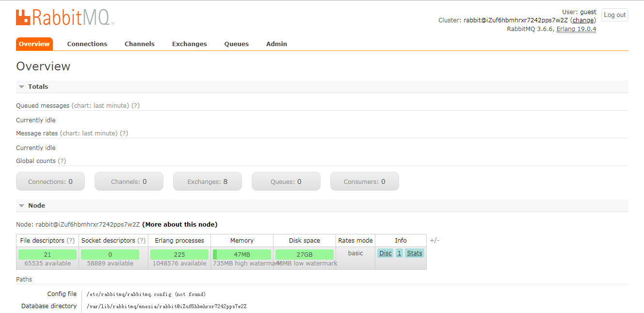
Task: Click the User: guest text
Action: (x=580, y=12)
